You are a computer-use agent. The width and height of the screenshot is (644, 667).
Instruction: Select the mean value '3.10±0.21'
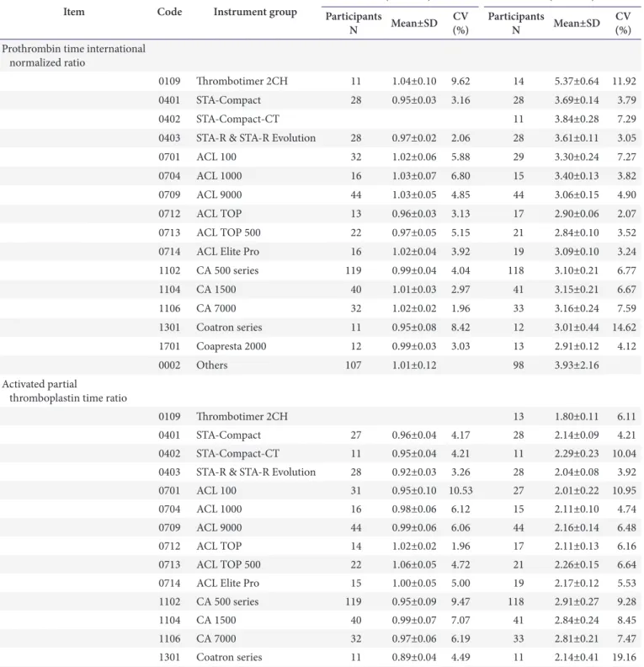coord(577,270)
